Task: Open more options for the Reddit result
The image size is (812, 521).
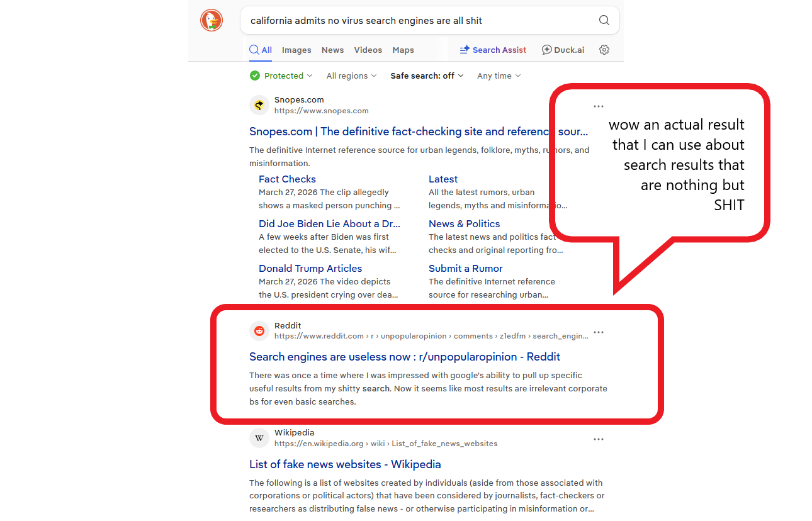Action: pos(599,332)
